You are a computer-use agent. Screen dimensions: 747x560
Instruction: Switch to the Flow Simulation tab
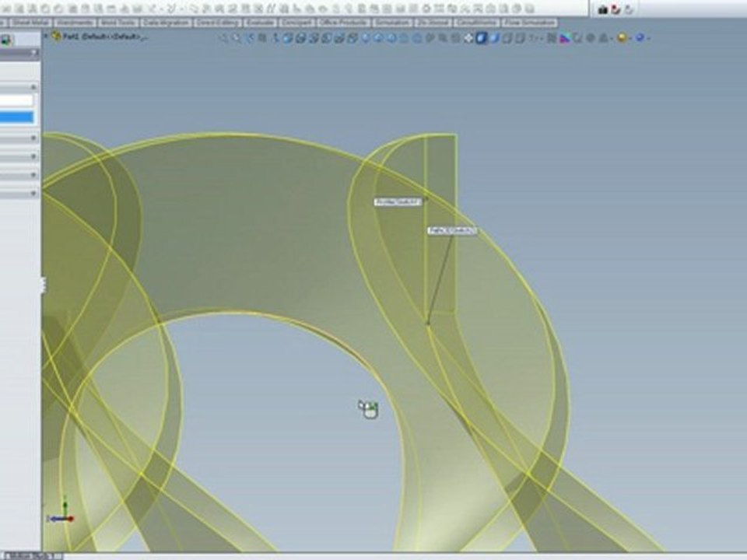point(530,23)
